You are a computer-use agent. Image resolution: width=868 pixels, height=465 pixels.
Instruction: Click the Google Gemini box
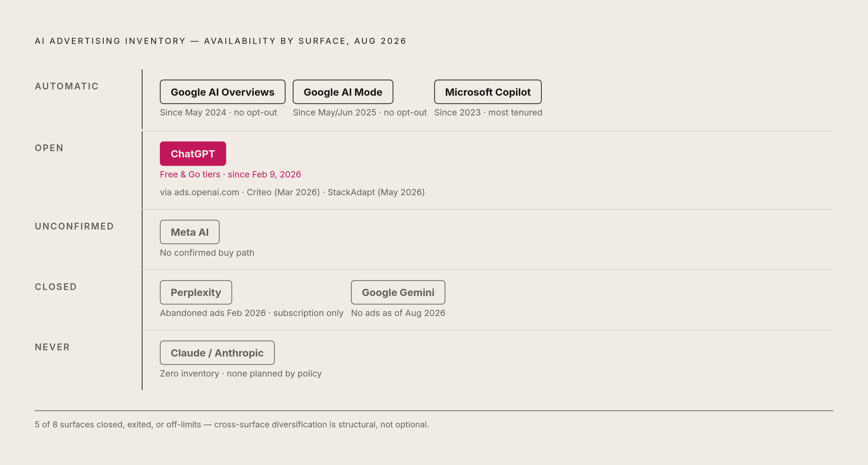(x=398, y=292)
